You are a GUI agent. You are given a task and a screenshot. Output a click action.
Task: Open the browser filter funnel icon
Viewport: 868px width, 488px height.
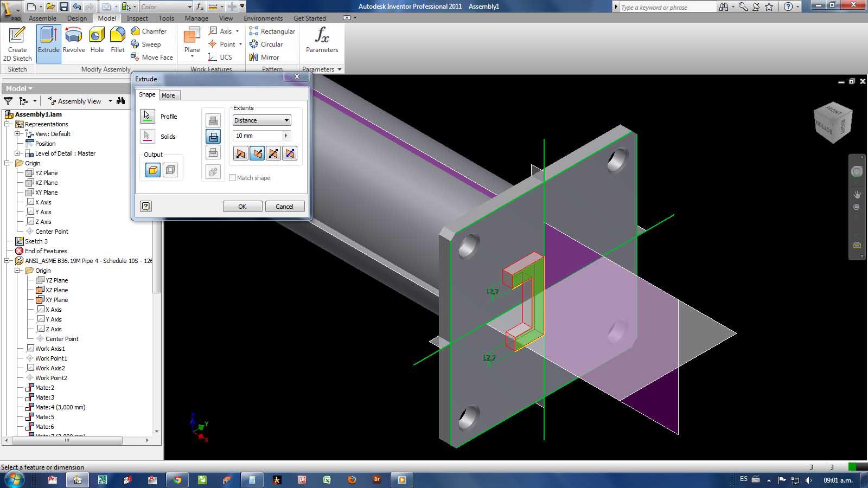coord(8,101)
